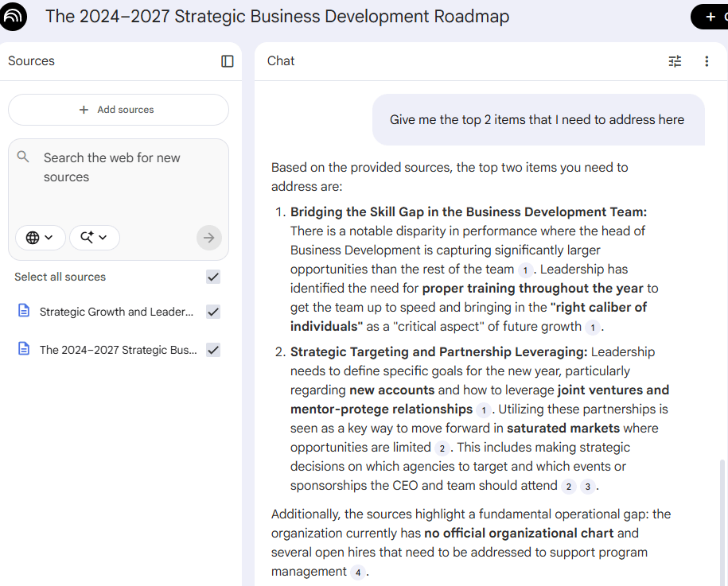Open chat configuration settings icon
Image resolution: width=728 pixels, height=586 pixels.
(x=675, y=61)
